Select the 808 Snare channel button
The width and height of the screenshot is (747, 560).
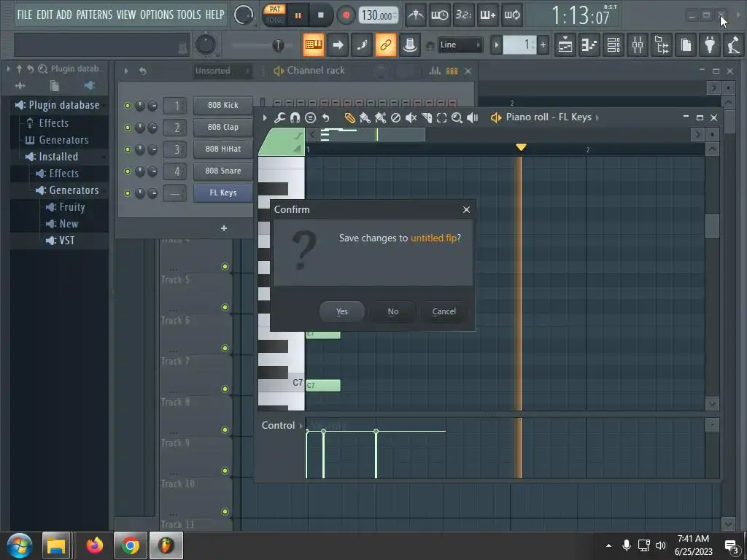coord(223,171)
